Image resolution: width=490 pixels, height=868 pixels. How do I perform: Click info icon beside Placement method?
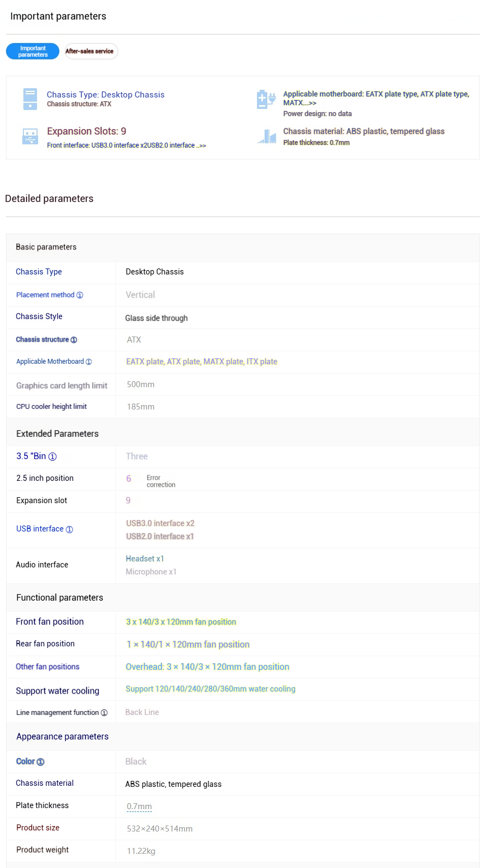tap(79, 295)
